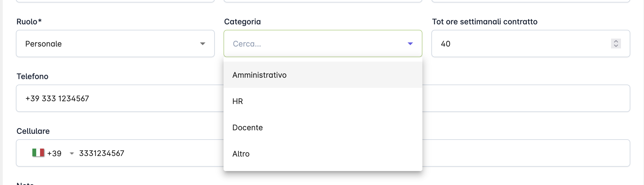The width and height of the screenshot is (644, 185).
Task: Open the Categoria dropdown arrow
Action: [410, 44]
